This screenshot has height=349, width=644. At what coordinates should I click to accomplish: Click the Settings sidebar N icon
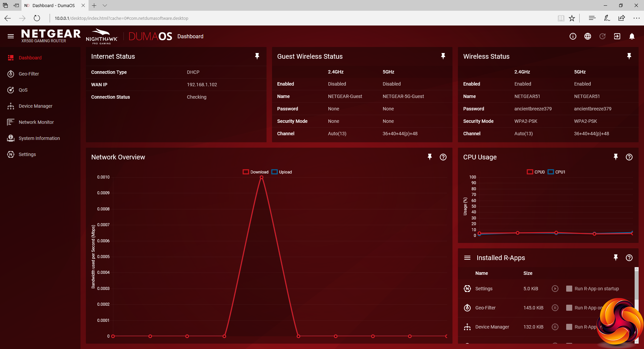(11, 154)
